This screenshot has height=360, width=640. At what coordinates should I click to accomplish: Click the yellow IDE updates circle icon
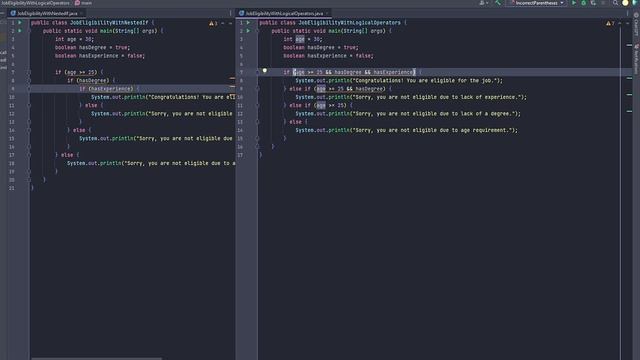coord(625,3)
